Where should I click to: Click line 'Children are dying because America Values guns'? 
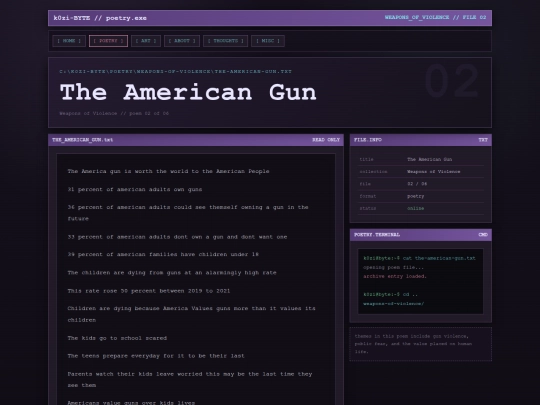coord(191,314)
